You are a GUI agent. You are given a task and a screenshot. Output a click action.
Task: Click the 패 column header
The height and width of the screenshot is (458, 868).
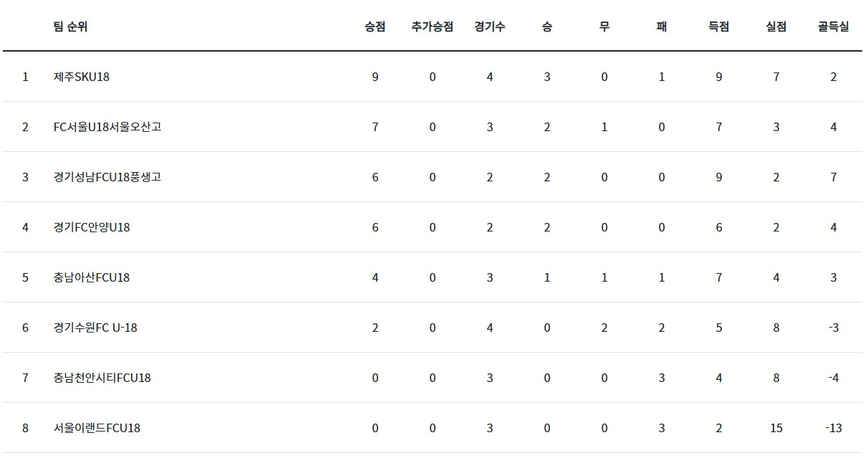click(661, 27)
